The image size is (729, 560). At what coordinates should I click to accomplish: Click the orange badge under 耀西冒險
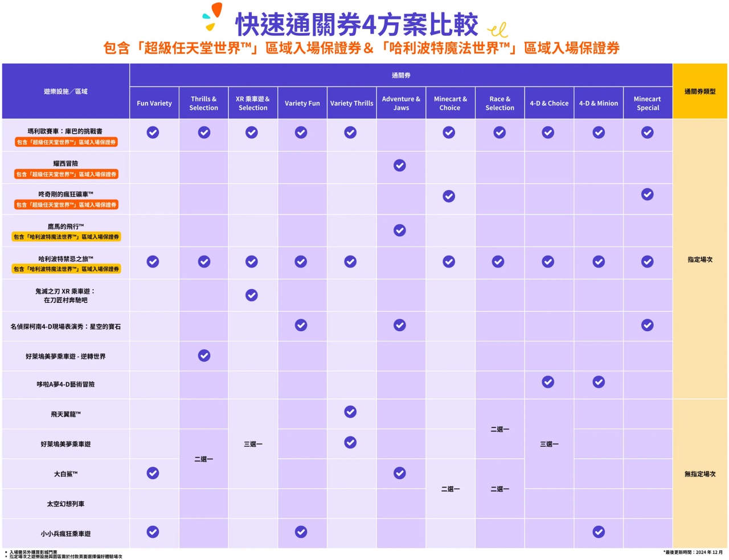(x=66, y=174)
